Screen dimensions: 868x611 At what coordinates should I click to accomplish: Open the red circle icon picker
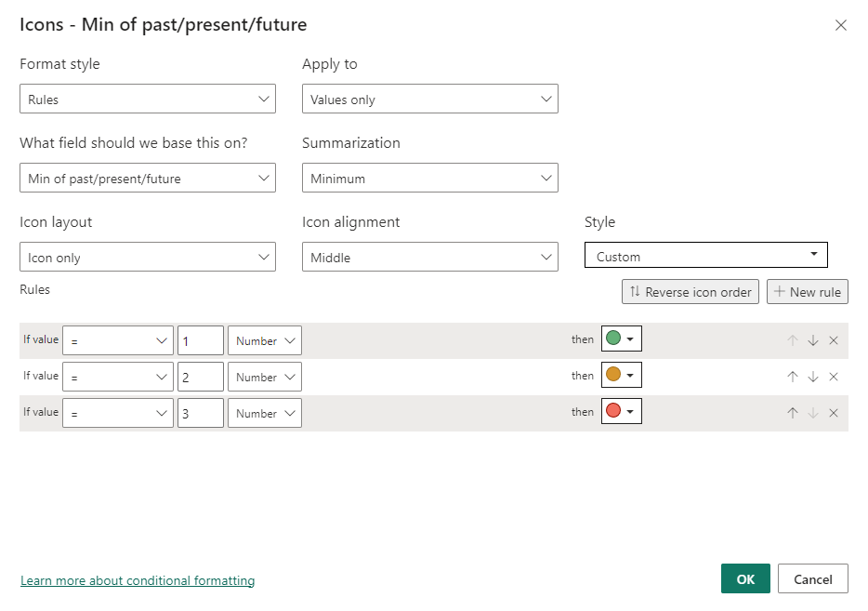click(x=621, y=411)
